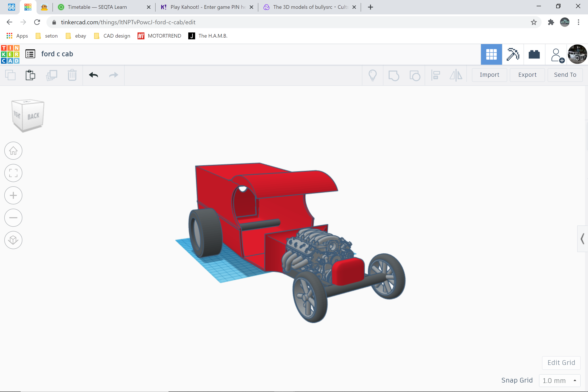The height and width of the screenshot is (392, 588).
Task: Select the pinned third browser tab icon
Action: (x=44, y=7)
